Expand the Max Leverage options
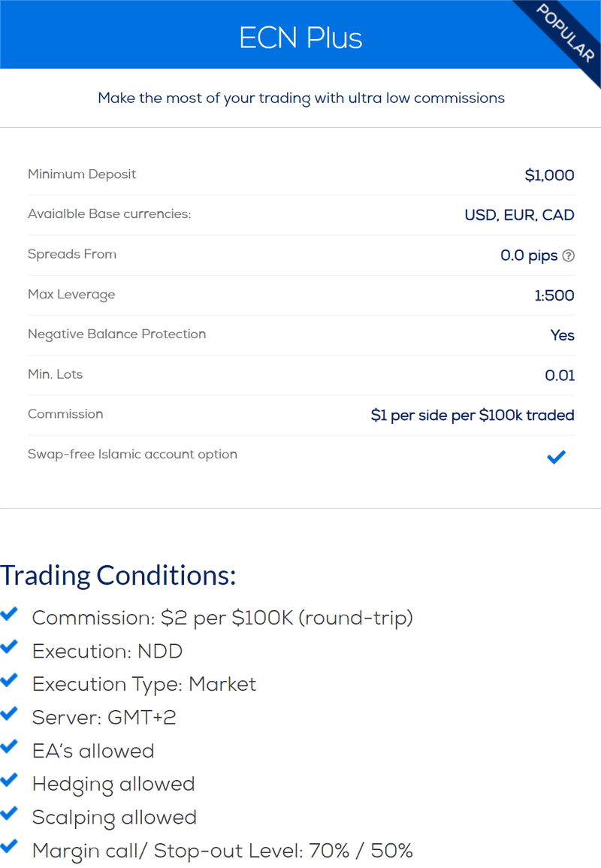601x868 pixels. (554, 295)
